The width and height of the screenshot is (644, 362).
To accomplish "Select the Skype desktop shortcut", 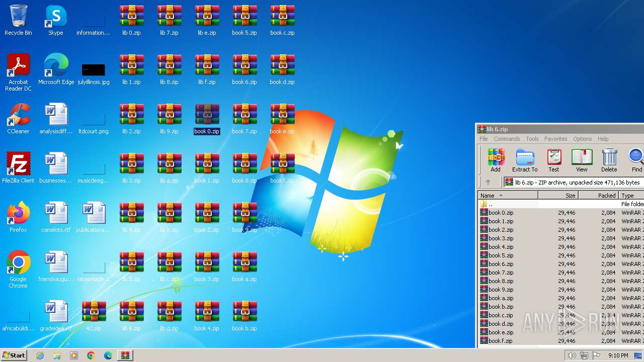I will pyautogui.click(x=56, y=20).
